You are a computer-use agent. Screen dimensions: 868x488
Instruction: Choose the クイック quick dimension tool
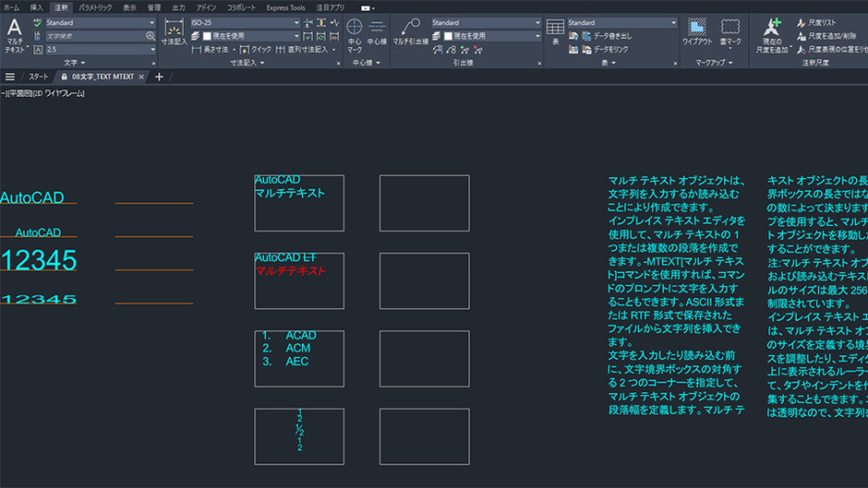[255, 50]
